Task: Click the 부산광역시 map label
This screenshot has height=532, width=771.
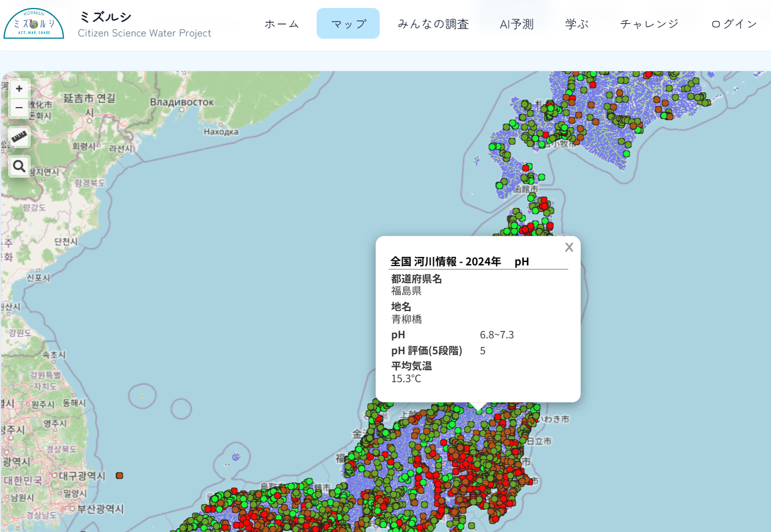Action: pyautogui.click(x=100, y=509)
